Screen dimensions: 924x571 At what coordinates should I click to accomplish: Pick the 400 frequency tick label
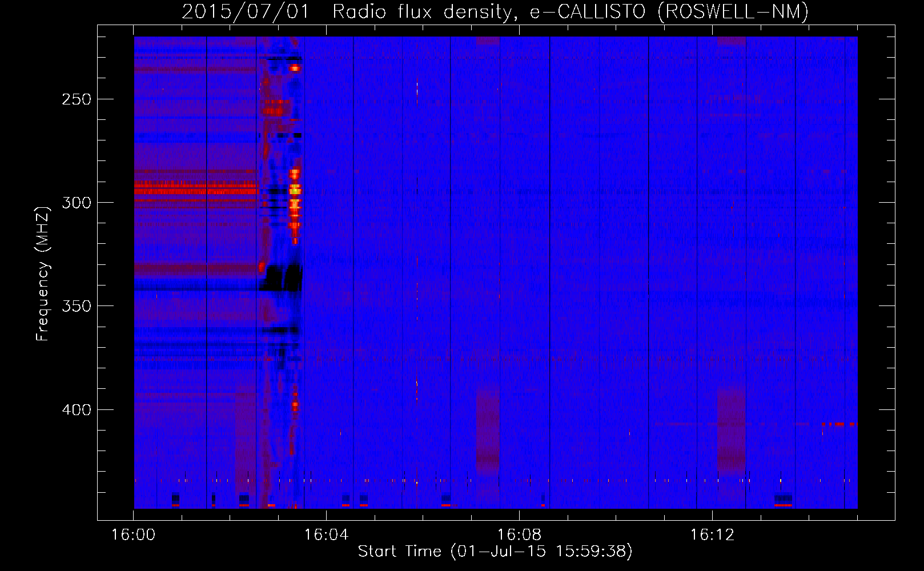tap(77, 410)
